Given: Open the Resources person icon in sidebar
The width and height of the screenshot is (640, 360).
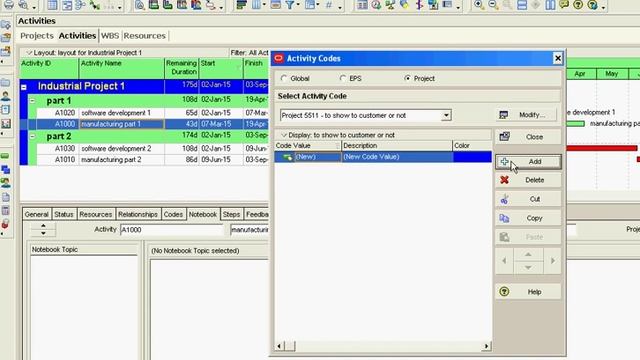Looking at the screenshot, I should 5,96.
